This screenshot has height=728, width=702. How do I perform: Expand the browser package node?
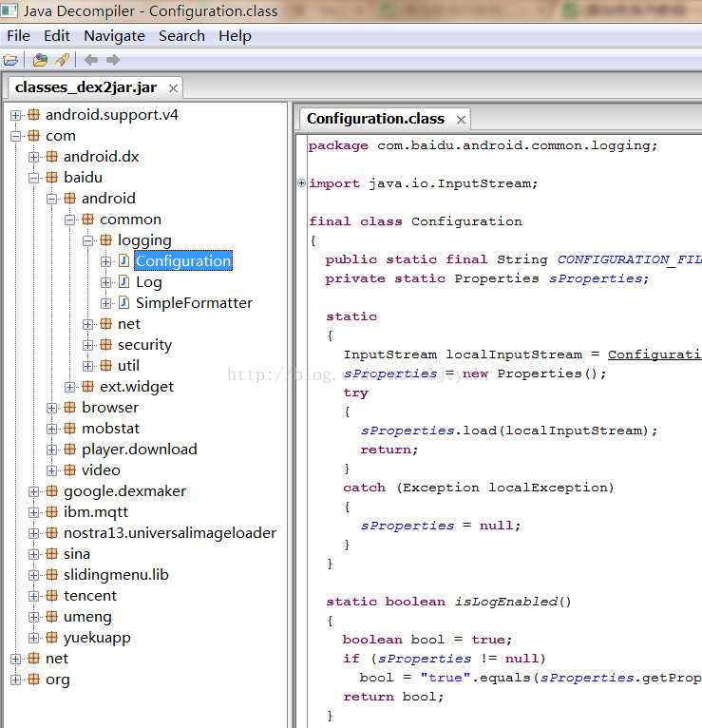(x=51, y=408)
